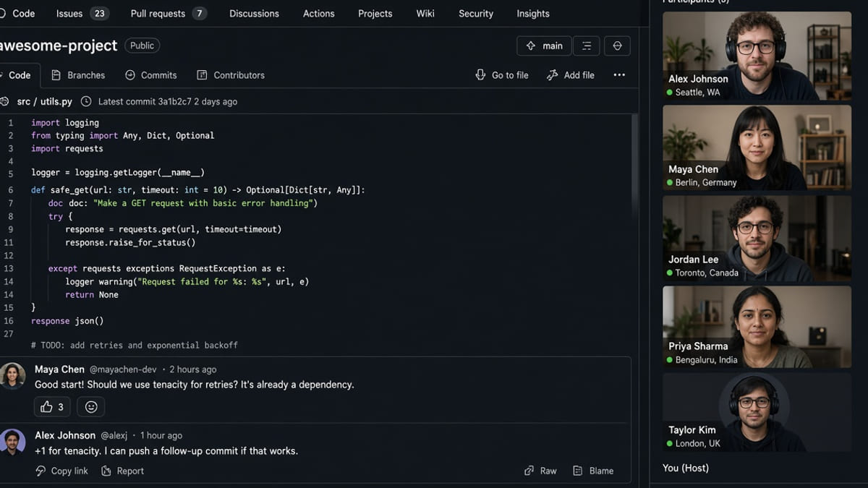Screen dimensions: 868x488
Task: Click the Go to file icon
Action: pyautogui.click(x=480, y=75)
